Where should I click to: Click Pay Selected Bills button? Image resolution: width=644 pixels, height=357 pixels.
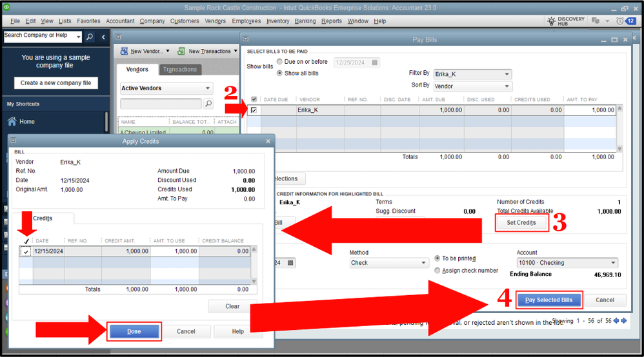tap(548, 300)
